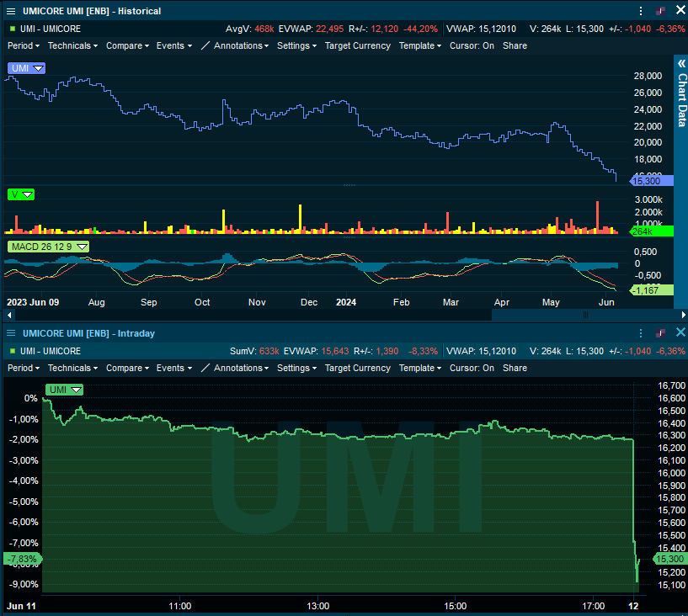Viewport: 688px width, 616px height.
Task: Click the EVWAP: 22,495 value
Action: pyautogui.click(x=311, y=29)
